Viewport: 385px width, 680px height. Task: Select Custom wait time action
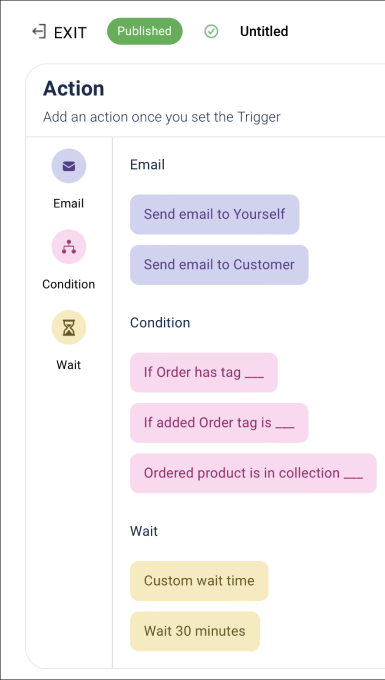[199, 581]
